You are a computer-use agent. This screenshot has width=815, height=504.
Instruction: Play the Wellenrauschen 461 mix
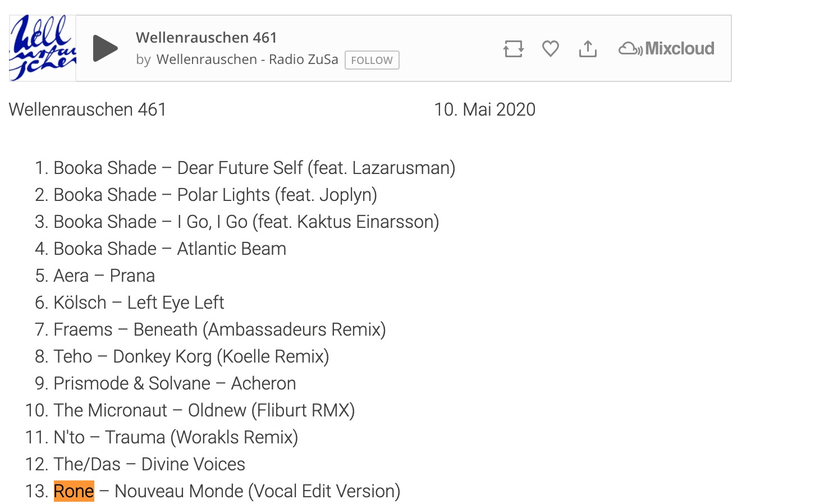click(x=105, y=48)
